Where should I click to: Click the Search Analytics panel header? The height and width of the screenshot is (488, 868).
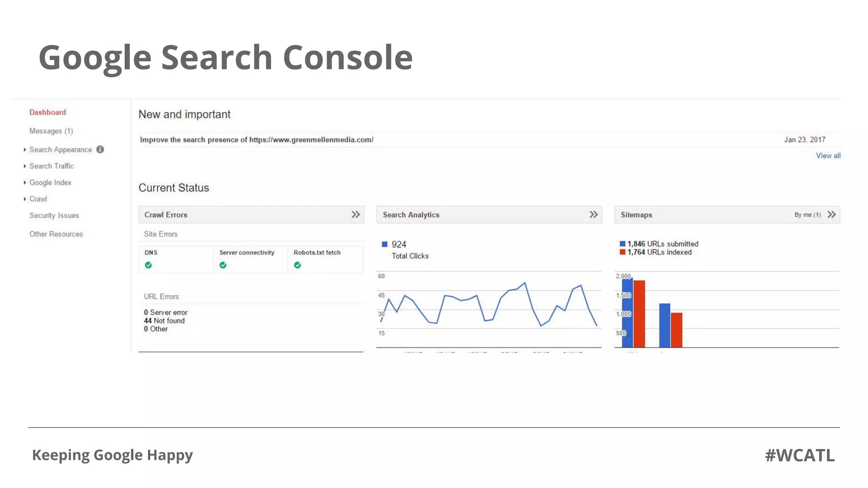pyautogui.click(x=489, y=215)
